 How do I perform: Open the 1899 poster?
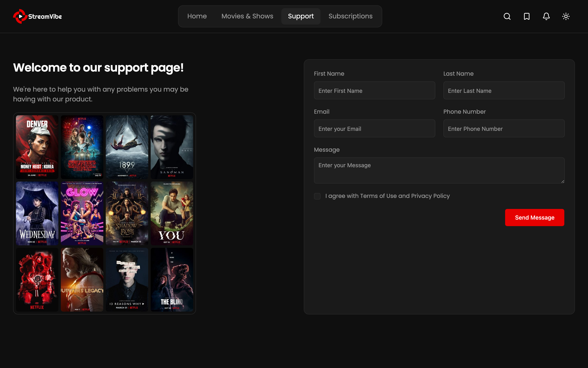[x=127, y=147]
